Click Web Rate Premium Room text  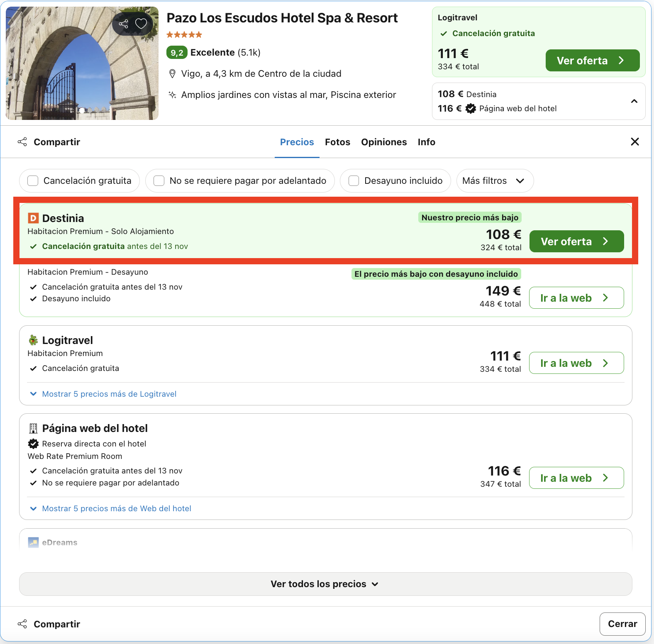coord(75,456)
